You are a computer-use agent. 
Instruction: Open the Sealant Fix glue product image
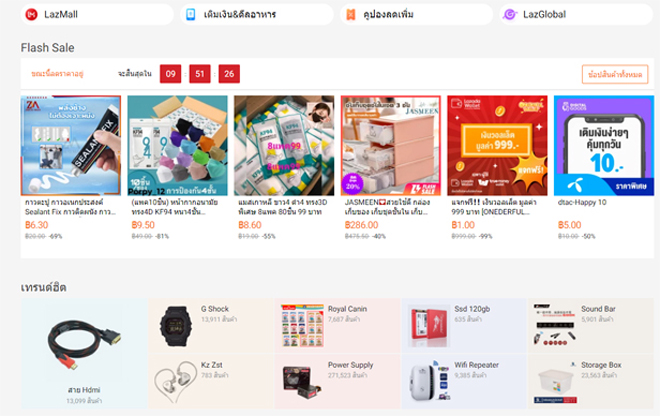pyautogui.click(x=71, y=145)
